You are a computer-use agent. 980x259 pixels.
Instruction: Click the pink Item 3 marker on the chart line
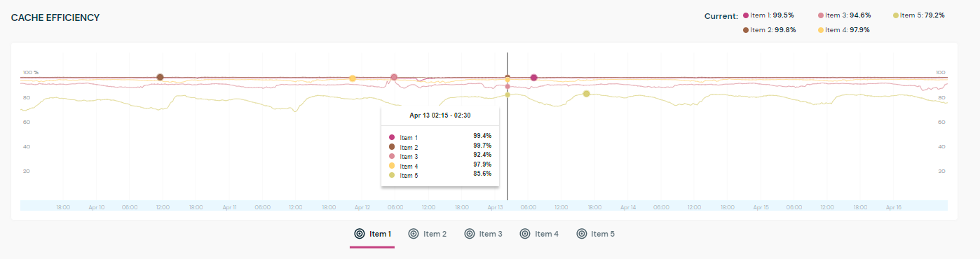click(x=394, y=77)
